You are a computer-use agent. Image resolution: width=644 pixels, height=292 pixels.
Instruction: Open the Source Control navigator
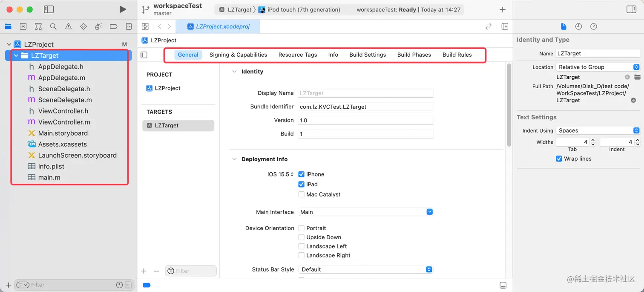click(23, 26)
